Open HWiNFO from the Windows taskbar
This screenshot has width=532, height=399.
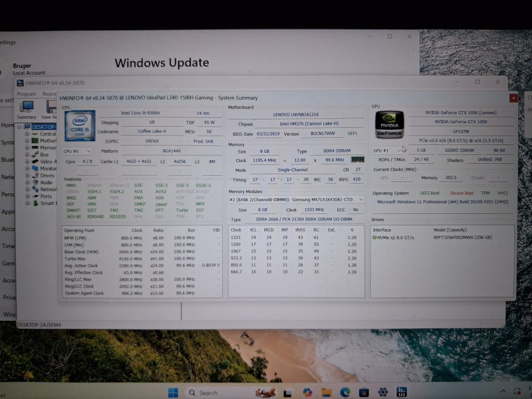point(402,392)
